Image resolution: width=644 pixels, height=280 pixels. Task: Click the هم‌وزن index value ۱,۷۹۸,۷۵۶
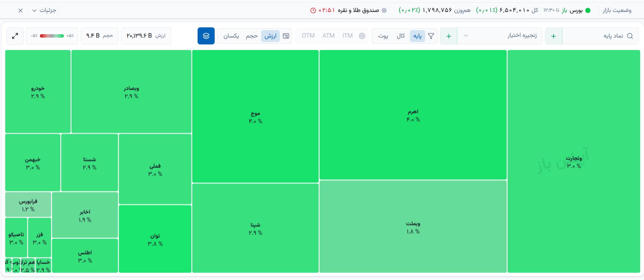437,10
